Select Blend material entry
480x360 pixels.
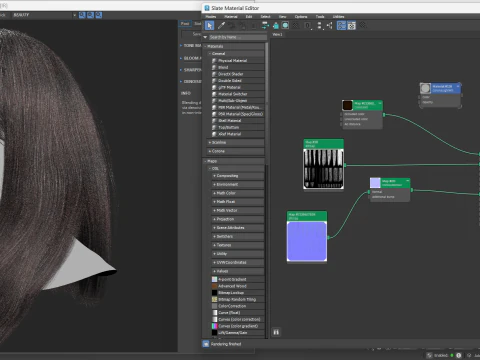click(x=238, y=67)
